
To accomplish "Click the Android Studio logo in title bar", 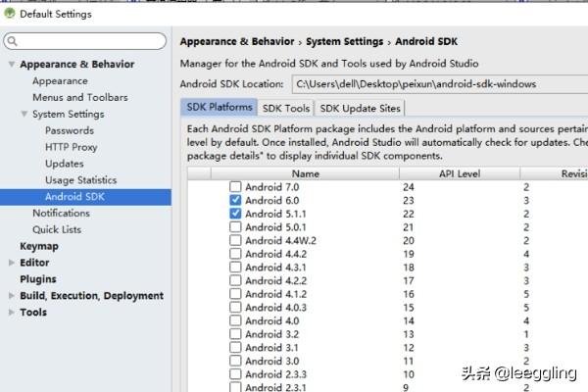I will pyautogui.click(x=10, y=14).
